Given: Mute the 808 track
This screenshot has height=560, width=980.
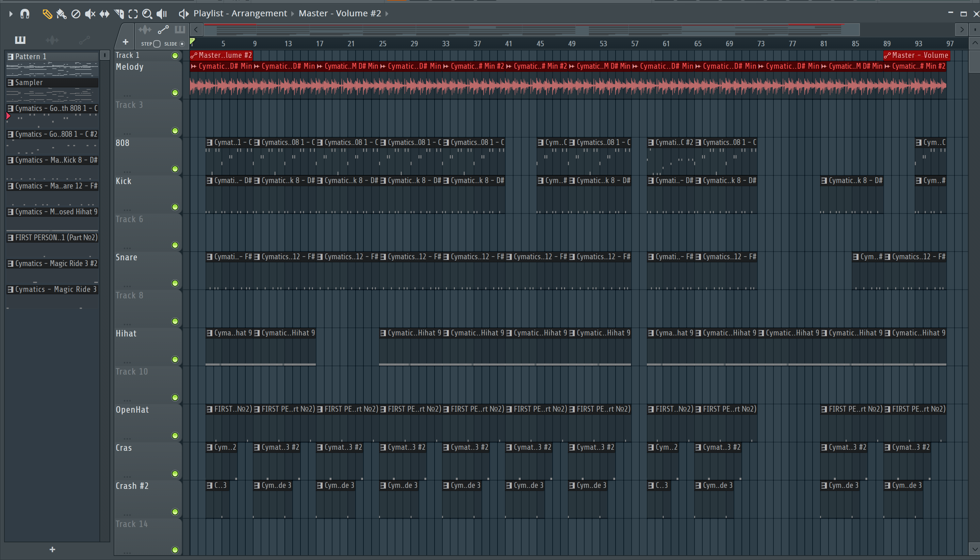Looking at the screenshot, I should coord(175,169).
